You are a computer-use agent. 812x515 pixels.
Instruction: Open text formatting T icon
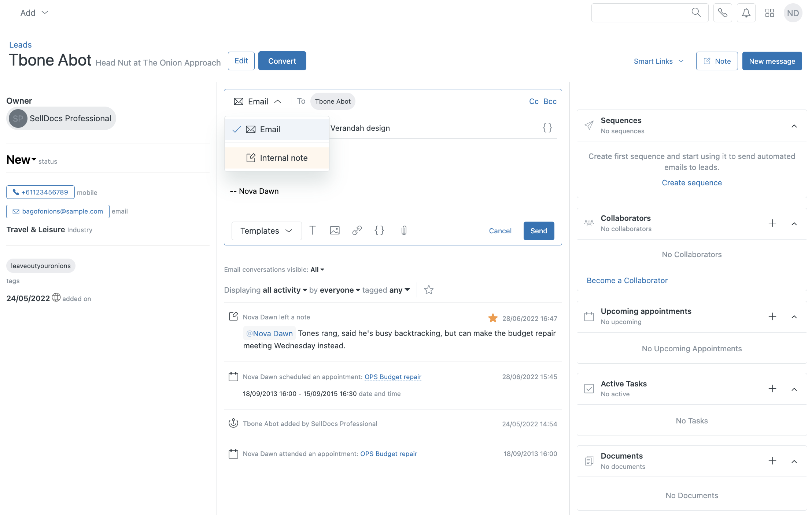tap(312, 230)
